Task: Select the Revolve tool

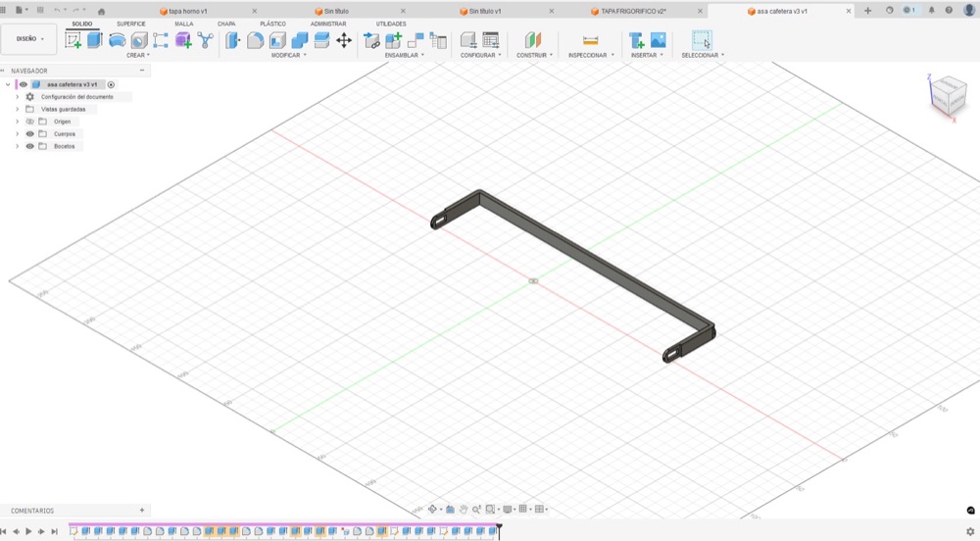Action: tap(117, 40)
